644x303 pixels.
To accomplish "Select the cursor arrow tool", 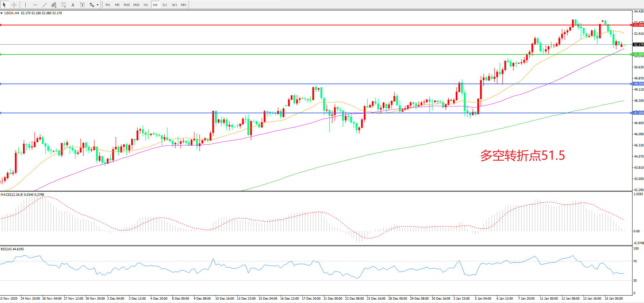I will click(4, 5).
